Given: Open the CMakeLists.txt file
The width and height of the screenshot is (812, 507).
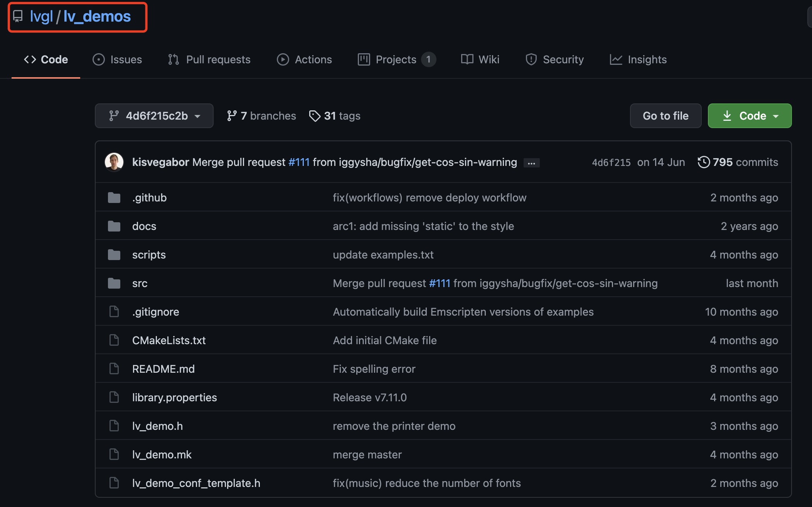Looking at the screenshot, I should (169, 340).
